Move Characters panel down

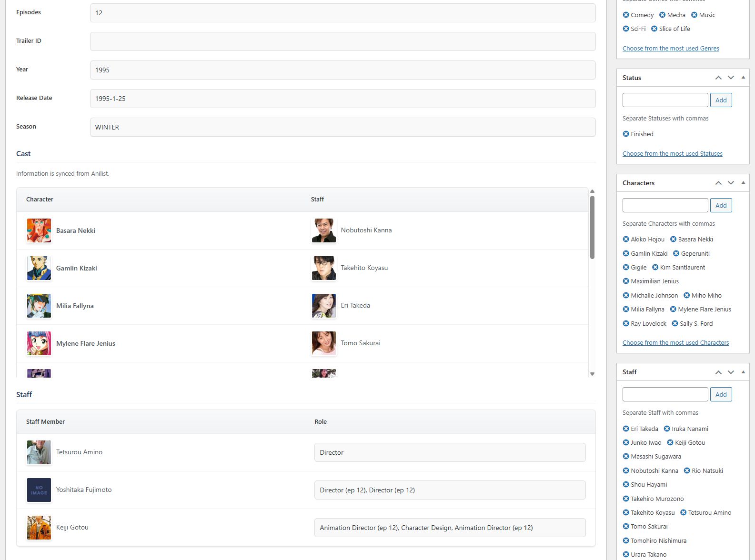731,183
